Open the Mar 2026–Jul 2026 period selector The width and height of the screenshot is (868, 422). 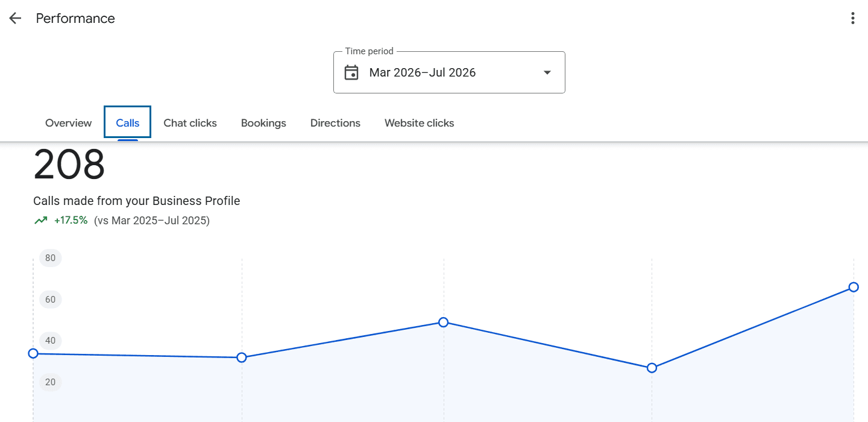449,72
